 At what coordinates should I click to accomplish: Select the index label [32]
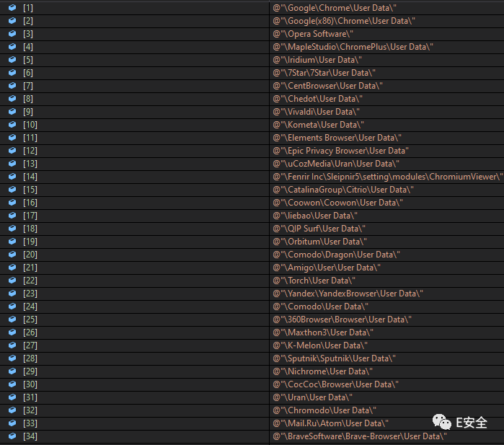(x=30, y=410)
